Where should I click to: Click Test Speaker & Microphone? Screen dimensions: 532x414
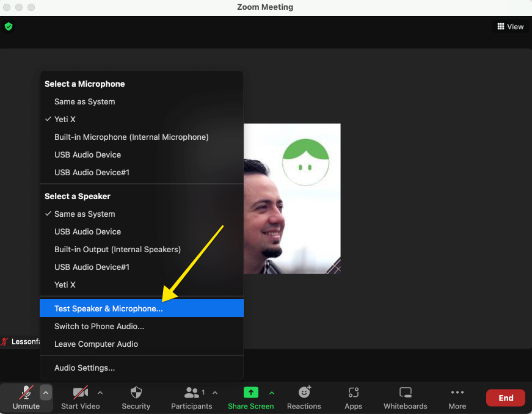109,308
